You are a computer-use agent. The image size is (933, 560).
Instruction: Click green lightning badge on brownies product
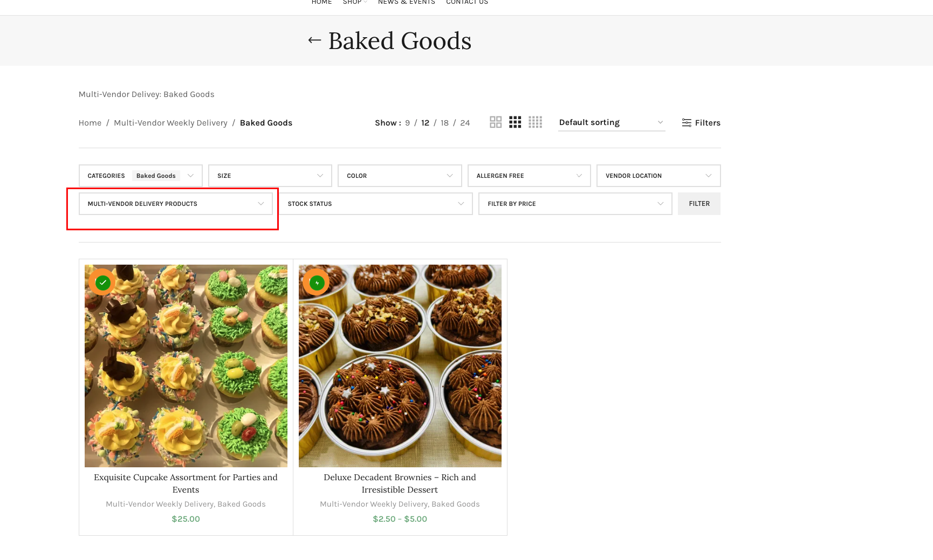pyautogui.click(x=317, y=282)
